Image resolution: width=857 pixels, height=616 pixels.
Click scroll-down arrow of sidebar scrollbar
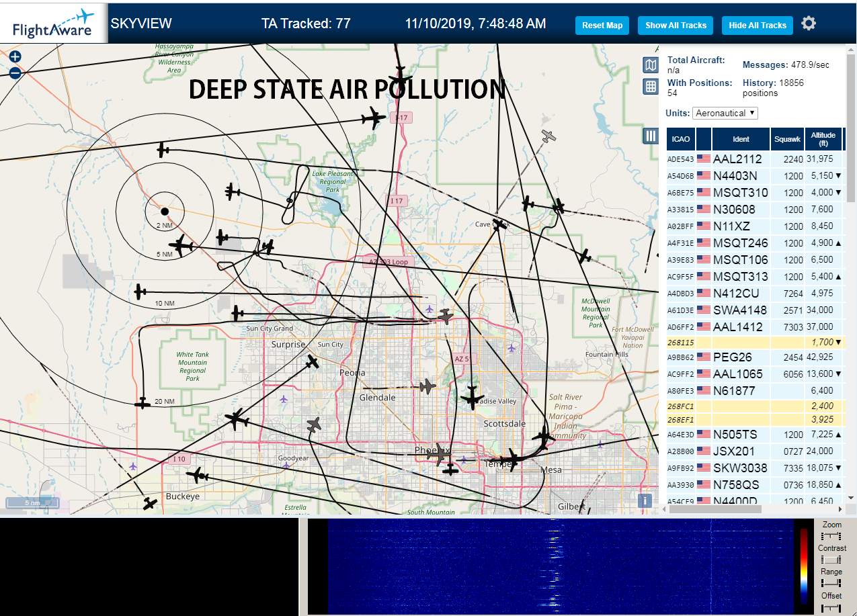click(851, 498)
